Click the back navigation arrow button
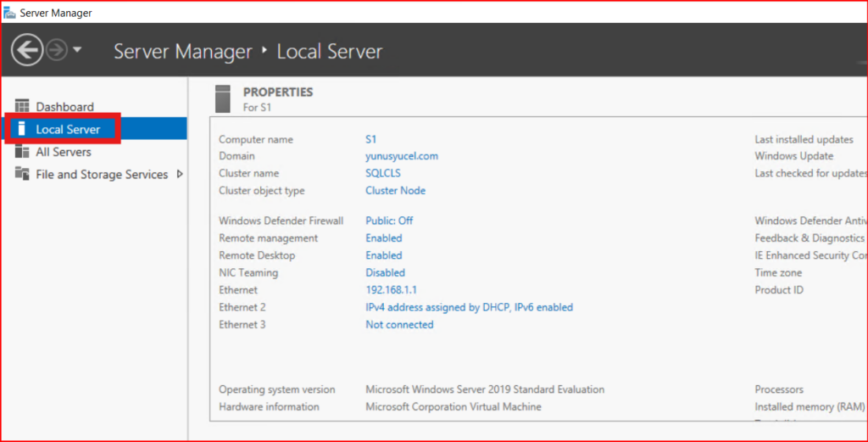This screenshot has width=868, height=442. 27,50
